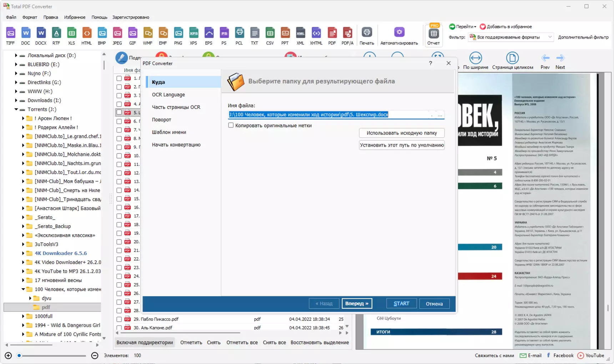Collapse the Torrents (J:) tree node
This screenshot has width=614, height=364.
(x=16, y=109)
